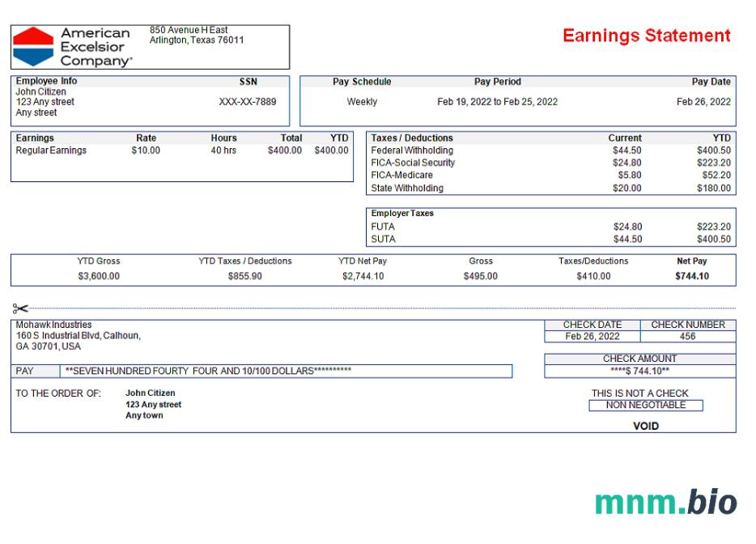
Task: Select the 40 hrs hours value
Action: point(223,151)
